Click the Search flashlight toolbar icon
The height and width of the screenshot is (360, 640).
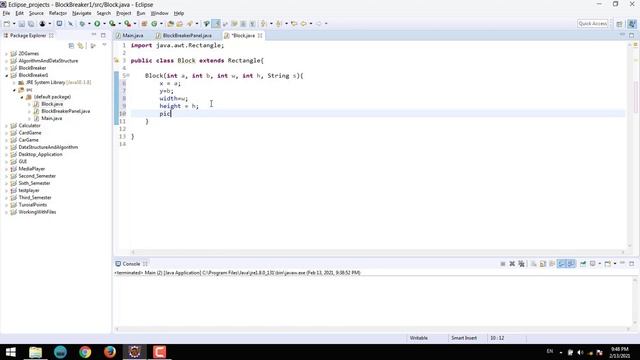point(190,24)
